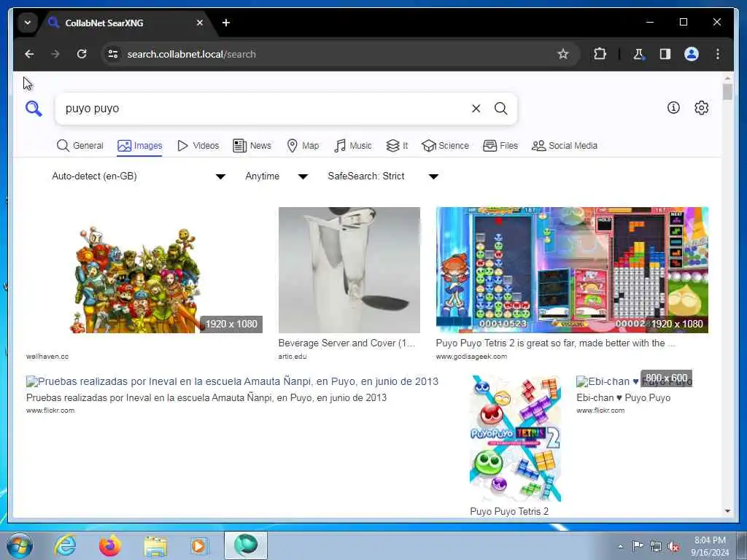Click the address bar URL

[x=192, y=54]
